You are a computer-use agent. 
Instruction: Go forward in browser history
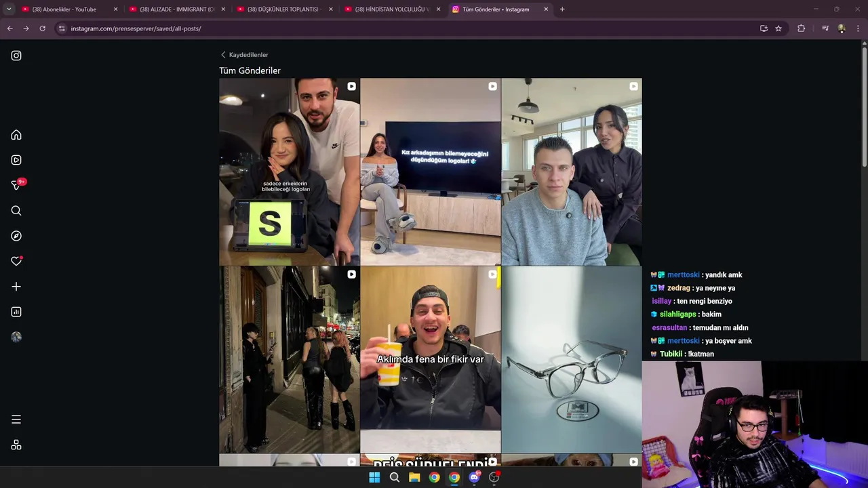(x=26, y=28)
